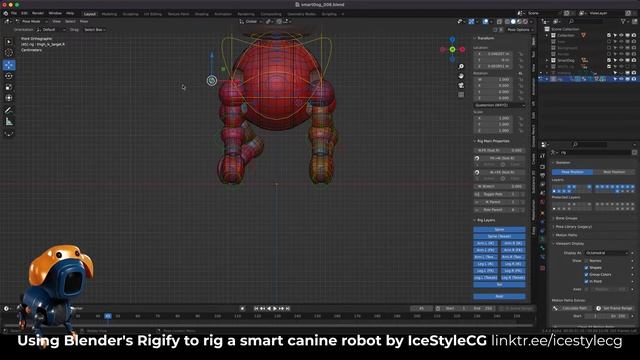Toggle the Rest Position button
Image resolution: width=640 pixels, height=360 pixels.
click(x=614, y=172)
